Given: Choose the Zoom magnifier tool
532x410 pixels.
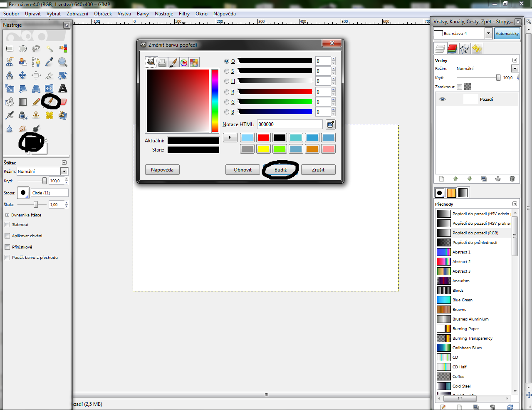Looking at the screenshot, I should tap(63, 62).
